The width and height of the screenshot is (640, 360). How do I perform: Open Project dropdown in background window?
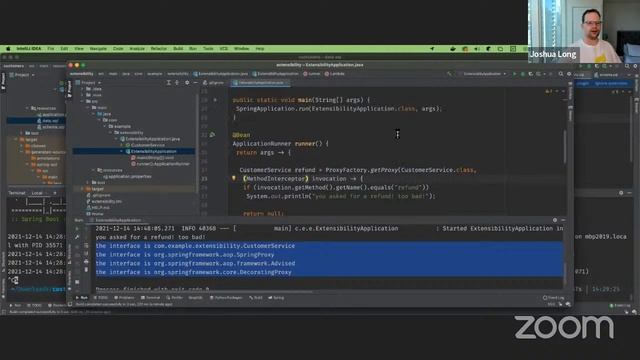coord(22,75)
